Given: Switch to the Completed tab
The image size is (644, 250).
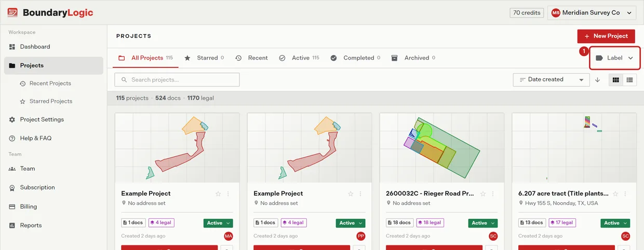Looking at the screenshot, I should point(355,58).
